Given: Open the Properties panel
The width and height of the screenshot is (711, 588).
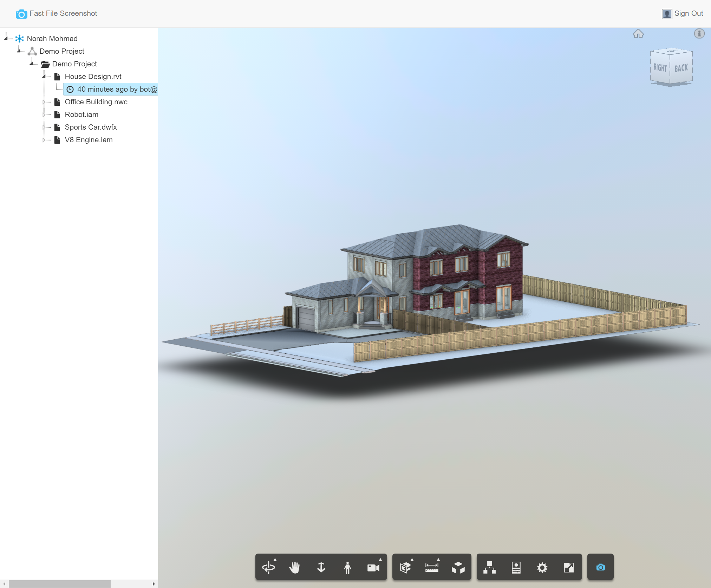Looking at the screenshot, I should coord(516,567).
